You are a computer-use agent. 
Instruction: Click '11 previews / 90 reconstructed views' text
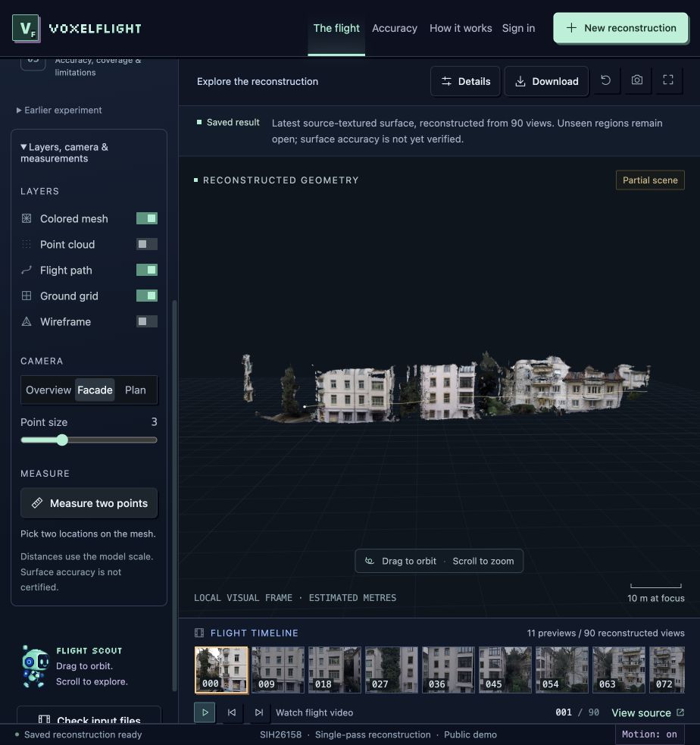(x=605, y=633)
